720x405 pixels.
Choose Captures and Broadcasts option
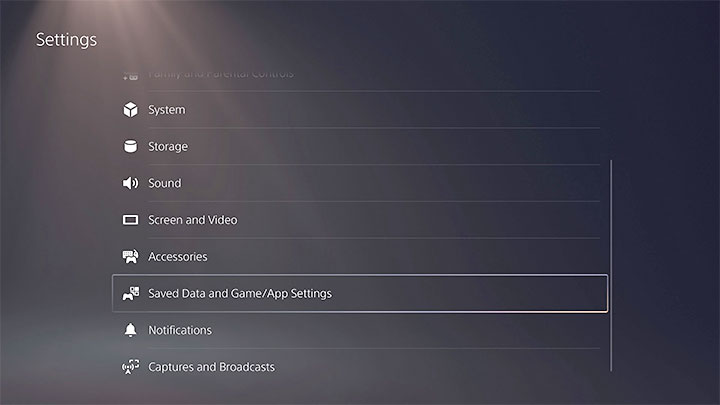point(211,367)
